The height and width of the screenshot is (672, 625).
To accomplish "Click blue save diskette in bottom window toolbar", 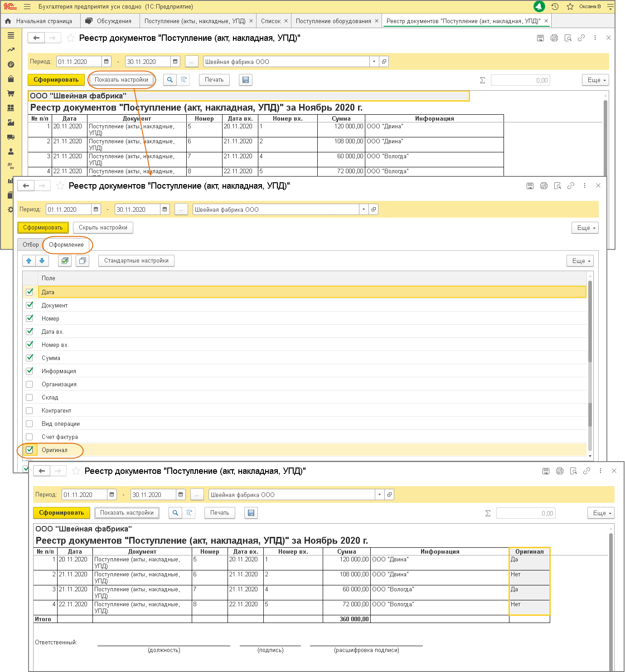I will tap(251, 513).
